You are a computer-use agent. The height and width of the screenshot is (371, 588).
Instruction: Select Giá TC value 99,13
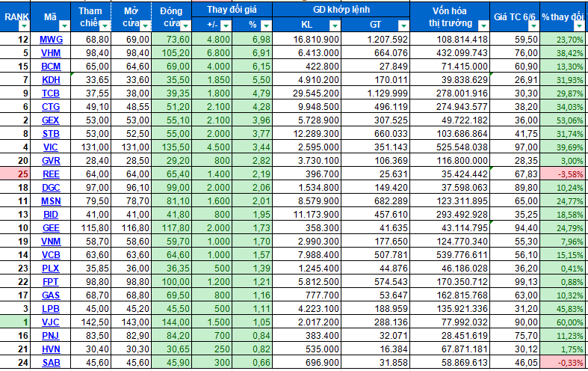coord(515,282)
